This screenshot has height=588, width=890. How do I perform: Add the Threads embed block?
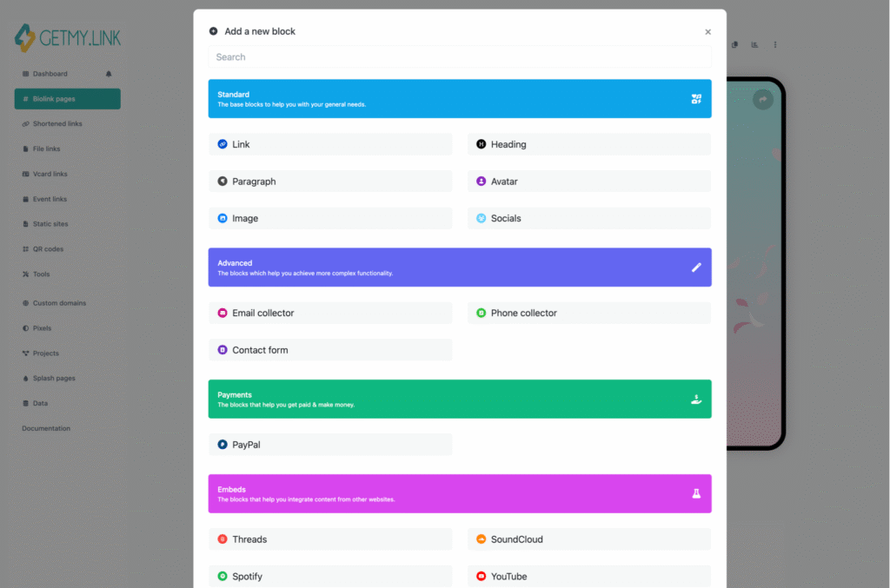point(330,539)
